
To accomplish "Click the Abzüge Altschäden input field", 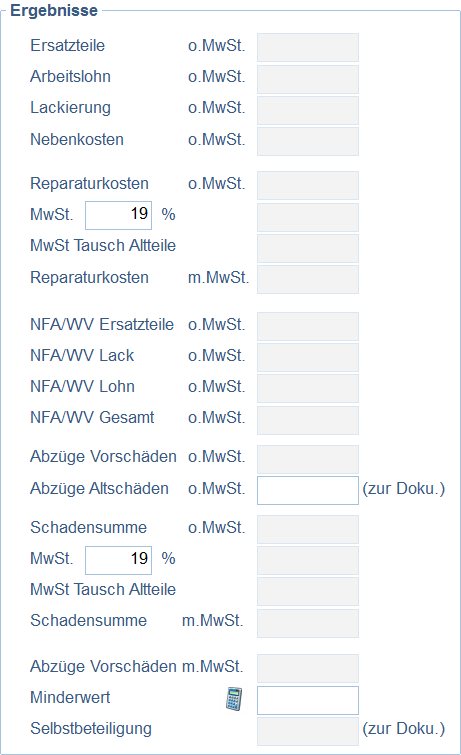I will coord(308,491).
